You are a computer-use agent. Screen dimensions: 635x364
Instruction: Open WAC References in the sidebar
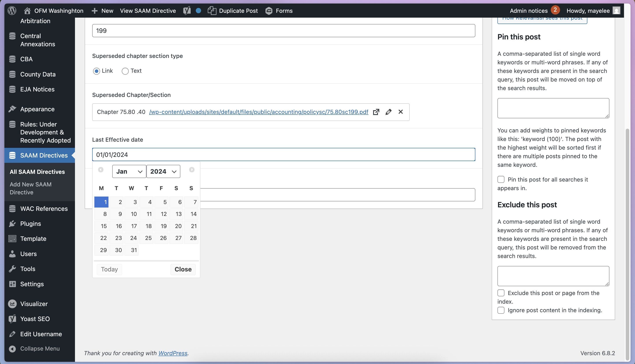pos(44,208)
